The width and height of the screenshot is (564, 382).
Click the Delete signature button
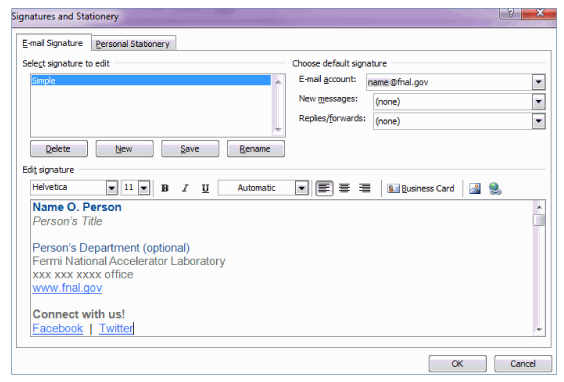[59, 149]
